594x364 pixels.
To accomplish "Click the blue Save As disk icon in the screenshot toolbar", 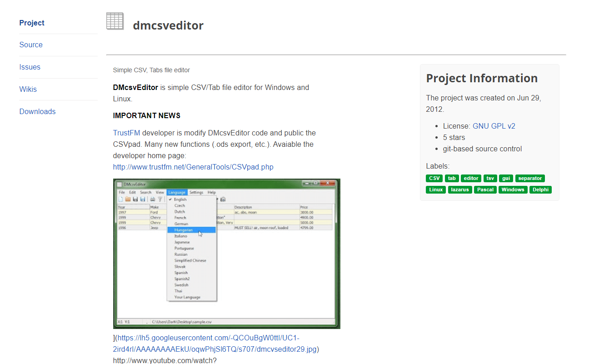I will pyautogui.click(x=143, y=199).
